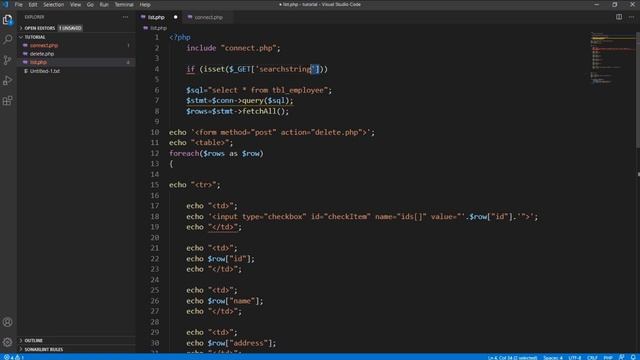This screenshot has width=640, height=360.
Task: Click the echo $row["address"] line
Action: pos(231,343)
